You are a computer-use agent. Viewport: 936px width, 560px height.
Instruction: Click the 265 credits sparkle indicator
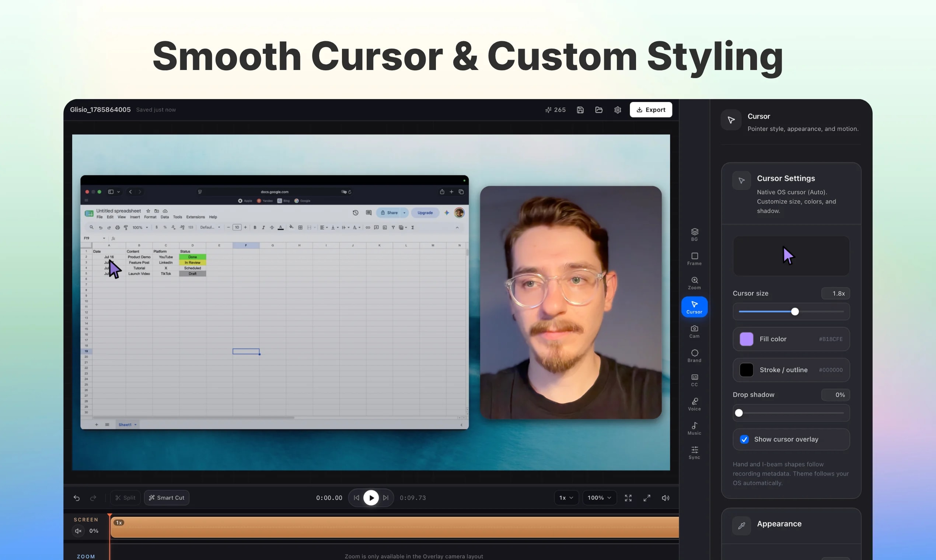(x=555, y=110)
